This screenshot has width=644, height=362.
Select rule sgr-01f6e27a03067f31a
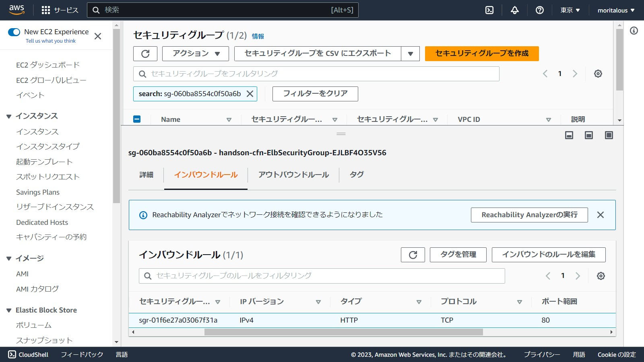coord(372,320)
